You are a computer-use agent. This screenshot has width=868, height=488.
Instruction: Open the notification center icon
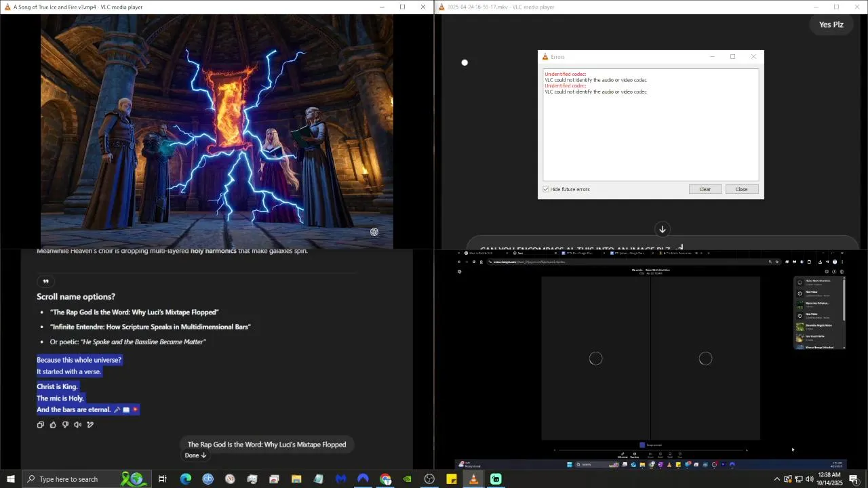(854, 479)
